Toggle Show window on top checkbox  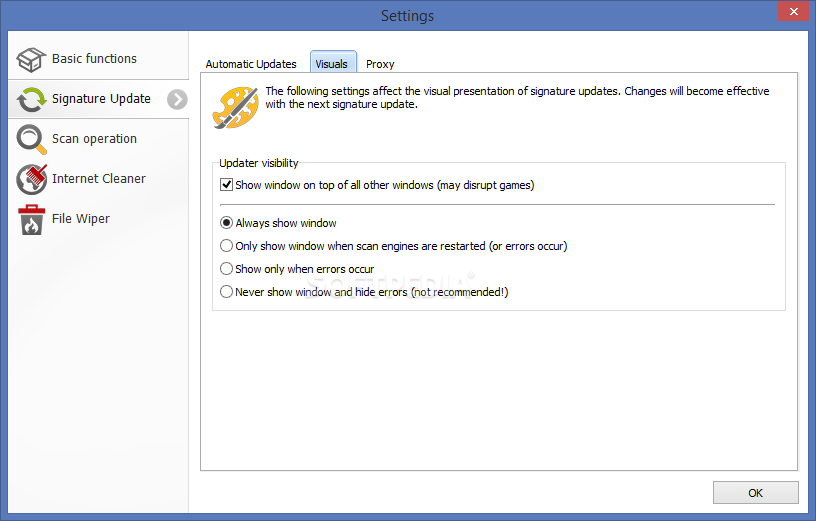pos(226,185)
